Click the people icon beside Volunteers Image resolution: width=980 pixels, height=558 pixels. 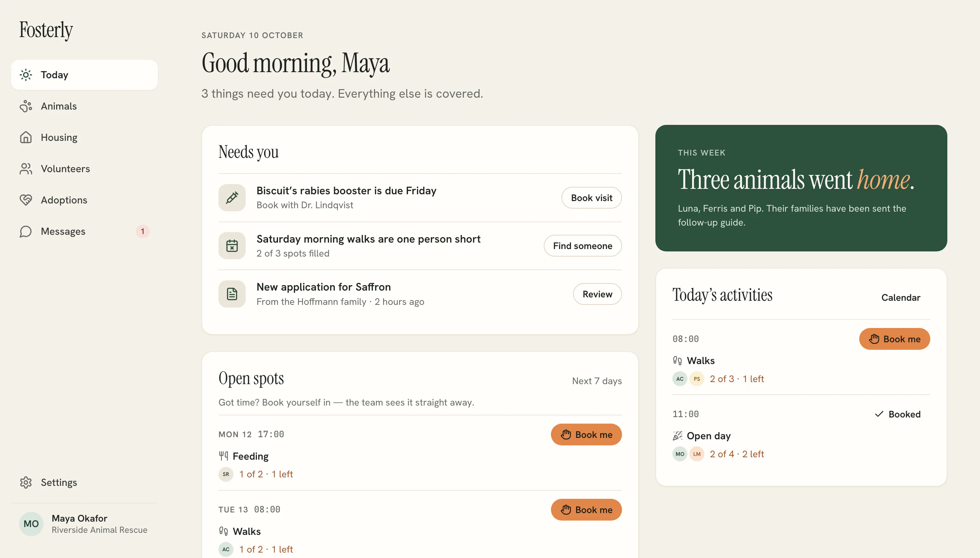[26, 169]
